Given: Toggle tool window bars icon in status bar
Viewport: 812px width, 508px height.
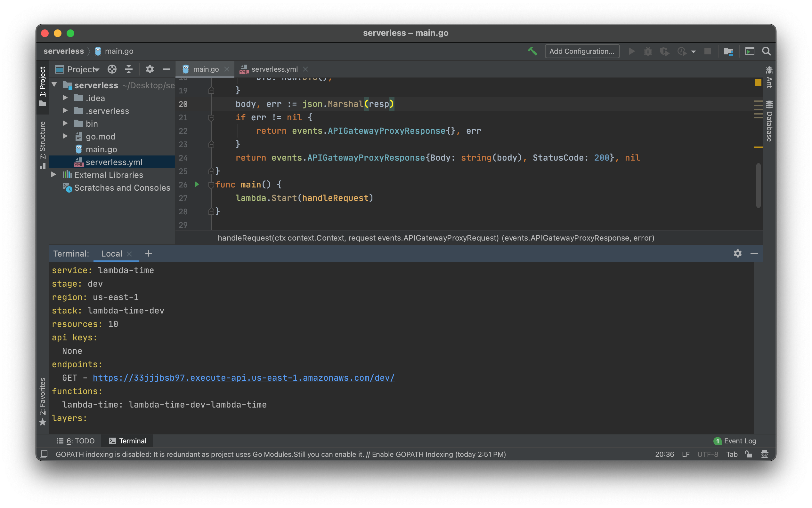Looking at the screenshot, I should (x=44, y=454).
